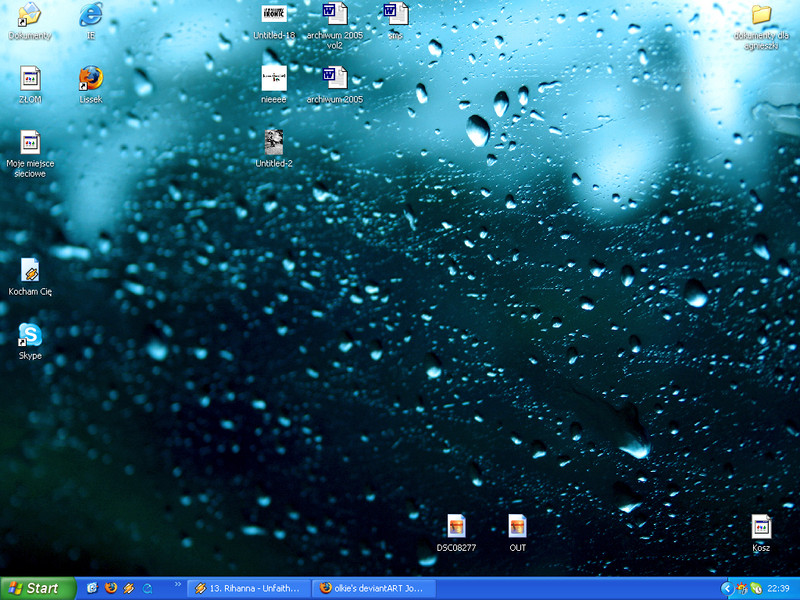
Task: Show hidden system tray icons arrow
Action: click(727, 589)
